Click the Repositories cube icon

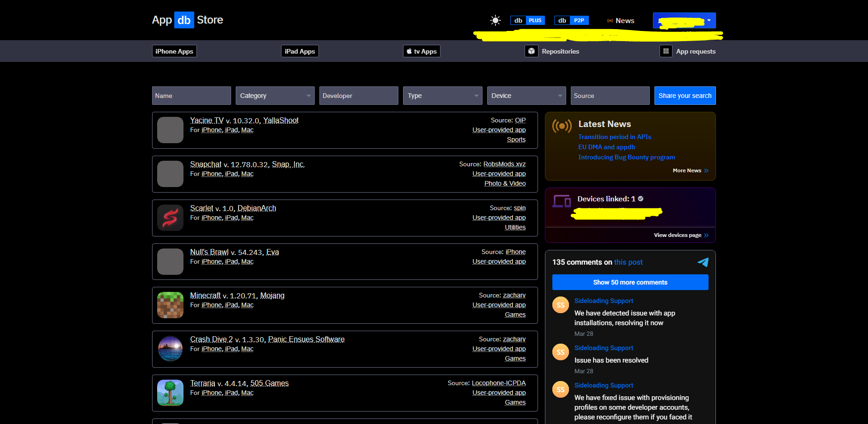(x=532, y=51)
